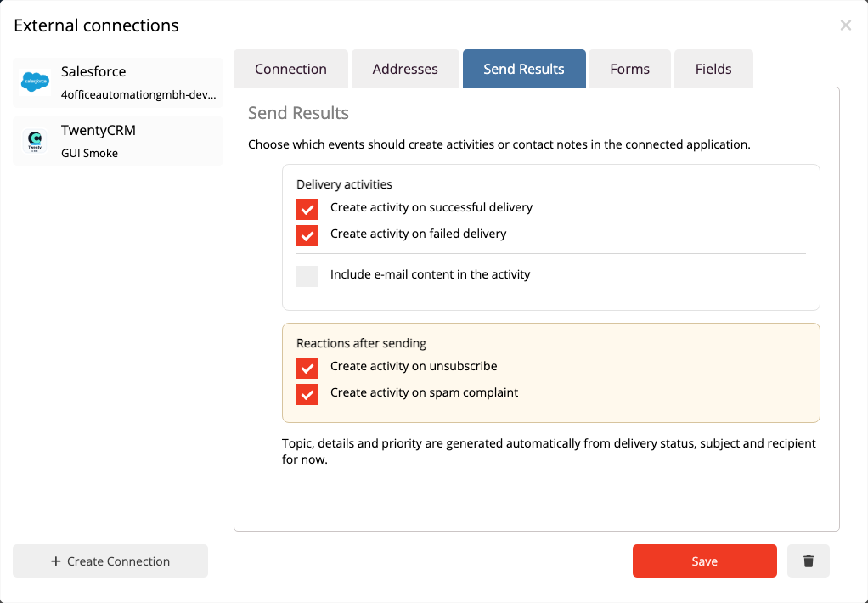
Task: Click the Create Connection button
Action: coord(110,561)
